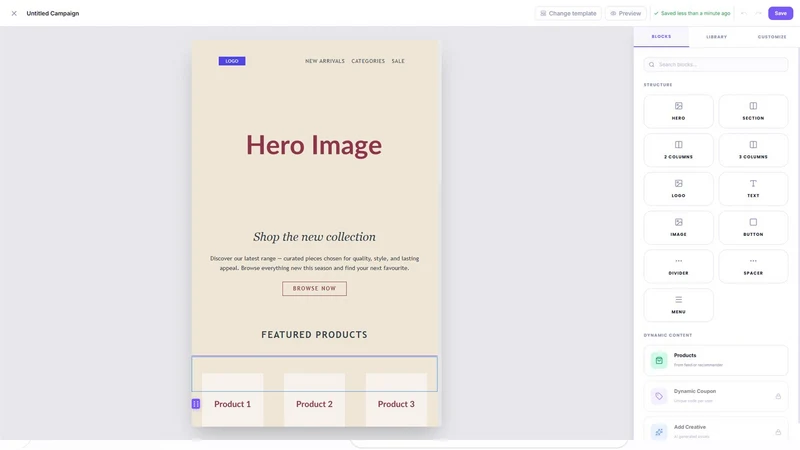Add a Hero block
The height and width of the screenshot is (450, 800).
coord(678,111)
